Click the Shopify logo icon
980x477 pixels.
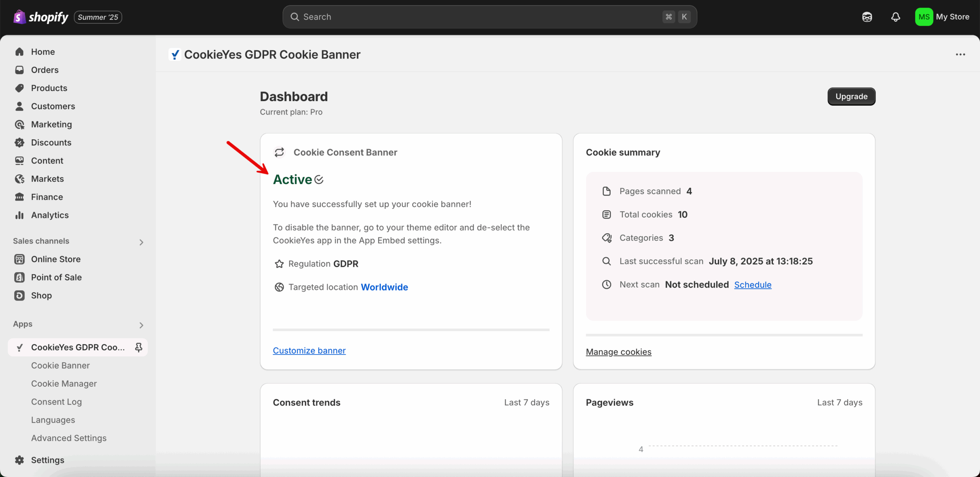(x=20, y=17)
